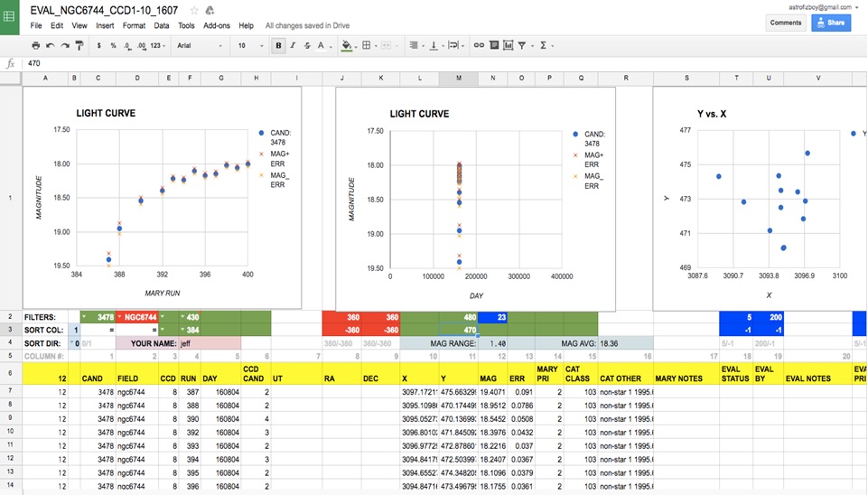Open the 123 number format dropdown
This screenshot has height=495, width=868.
pos(158,45)
